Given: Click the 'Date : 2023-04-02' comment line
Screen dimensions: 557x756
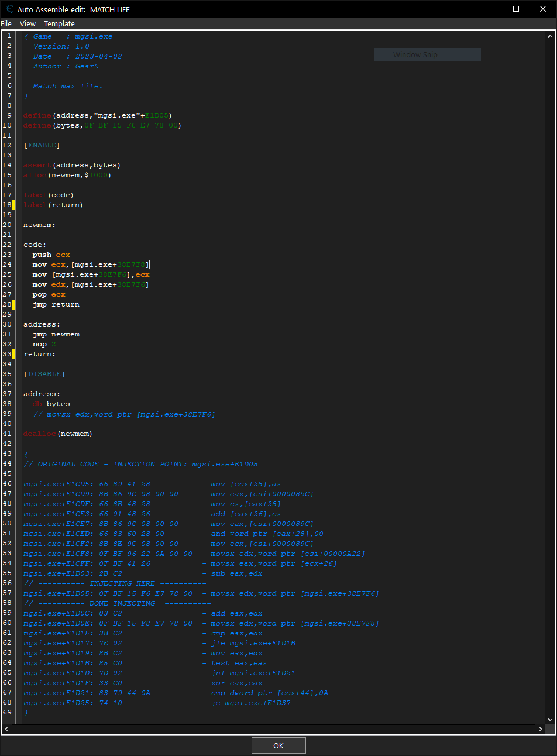Looking at the screenshot, I should [77, 56].
